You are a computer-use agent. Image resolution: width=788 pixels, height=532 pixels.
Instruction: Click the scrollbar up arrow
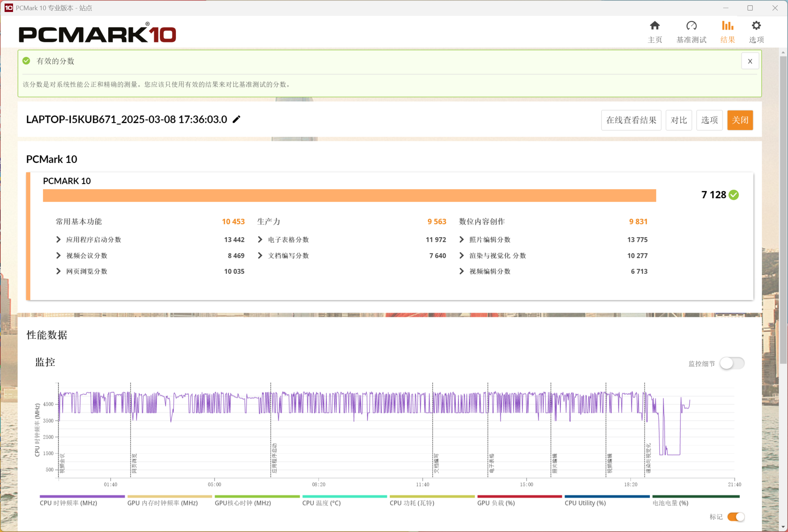(783, 52)
